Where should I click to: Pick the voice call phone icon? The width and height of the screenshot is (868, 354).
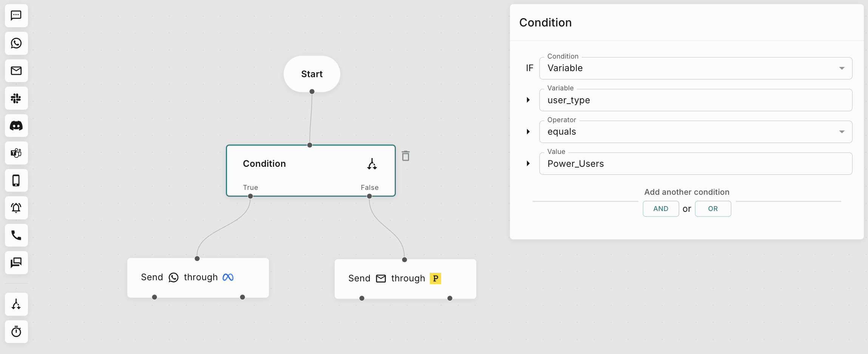point(16,235)
